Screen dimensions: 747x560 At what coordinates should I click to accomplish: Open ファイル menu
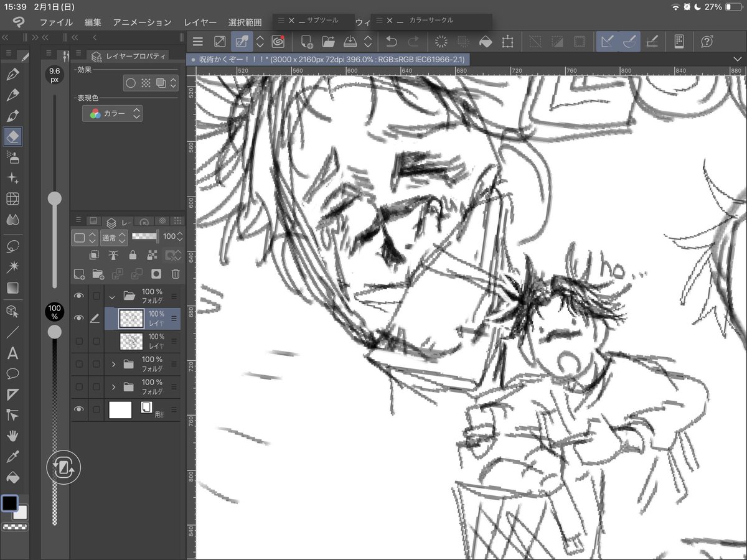pyautogui.click(x=56, y=22)
